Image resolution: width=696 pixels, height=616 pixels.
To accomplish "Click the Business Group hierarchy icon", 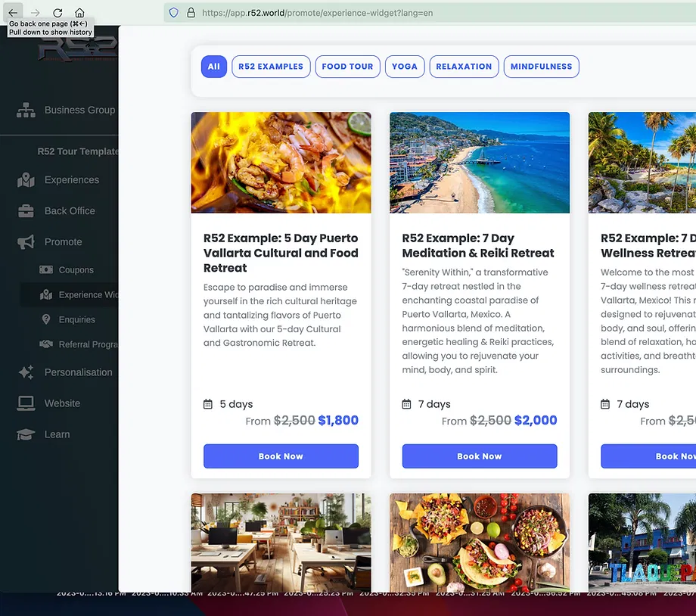I will 26,110.
